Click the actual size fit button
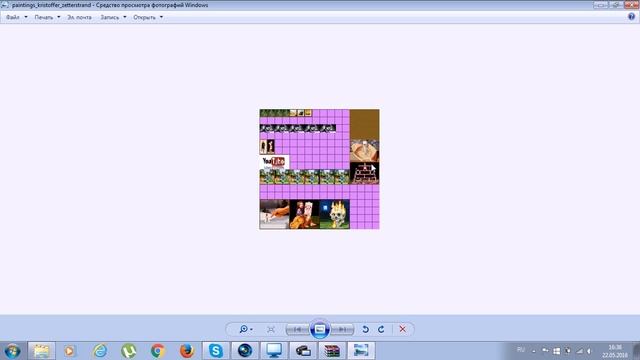 click(271, 329)
